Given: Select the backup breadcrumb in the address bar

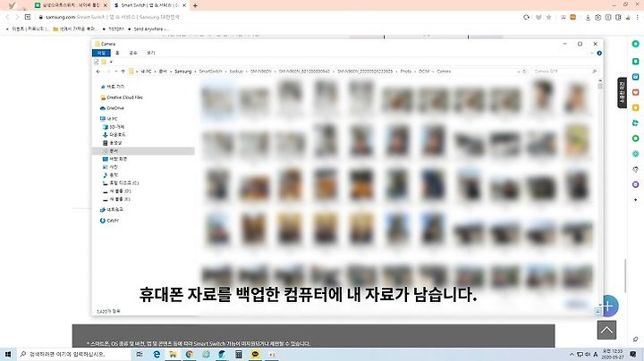Looking at the screenshot, I should [236, 71].
